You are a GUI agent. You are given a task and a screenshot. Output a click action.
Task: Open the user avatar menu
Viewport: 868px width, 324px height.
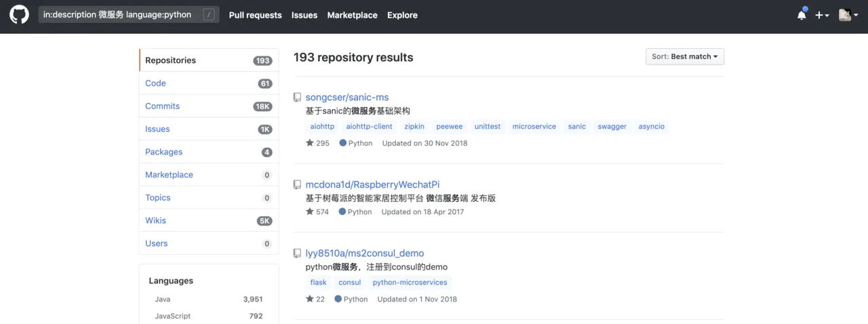click(848, 15)
